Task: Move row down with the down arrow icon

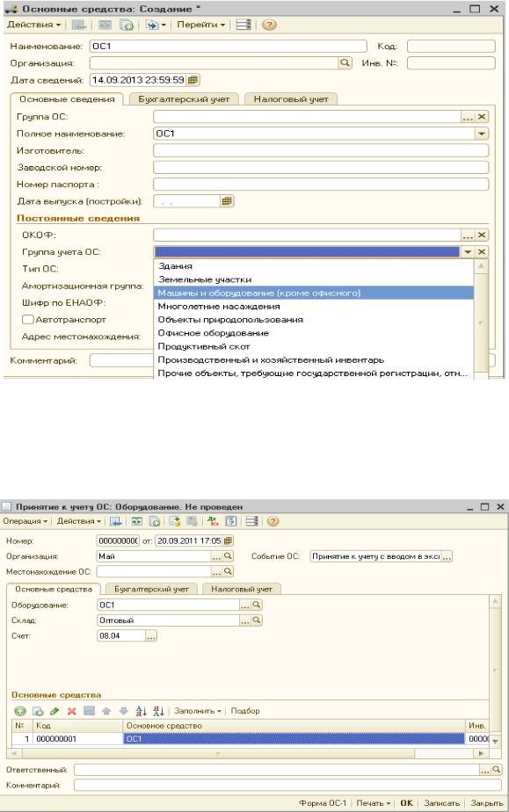Action: (x=123, y=711)
